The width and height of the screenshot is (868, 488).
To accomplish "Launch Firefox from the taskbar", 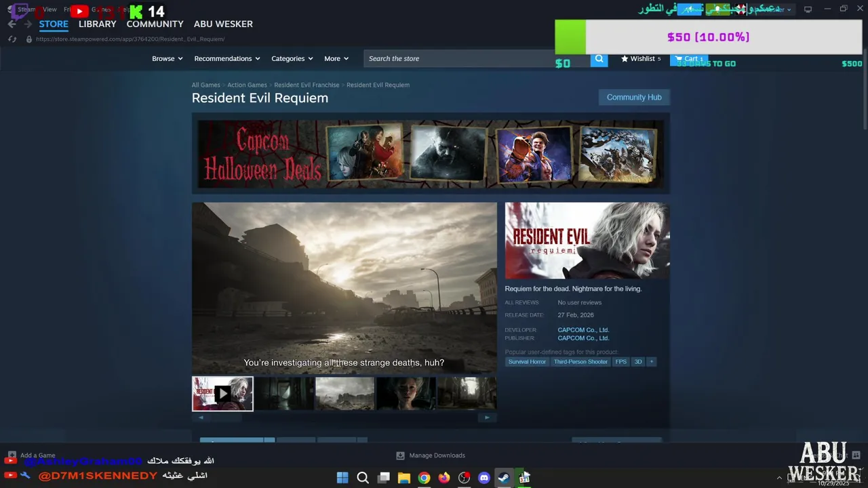I will coord(444,478).
